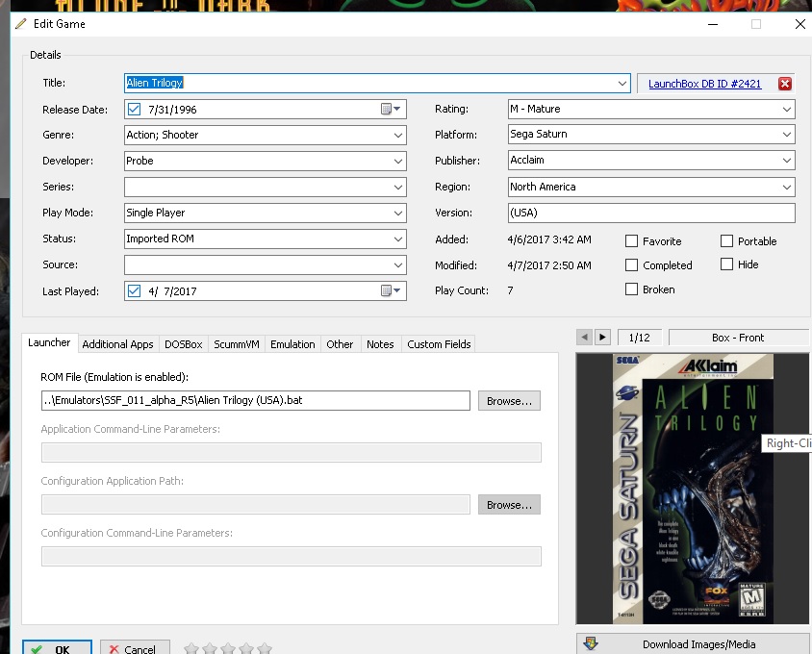Open the Custom Fields tab
Screen dimensions: 812x654
pos(439,344)
